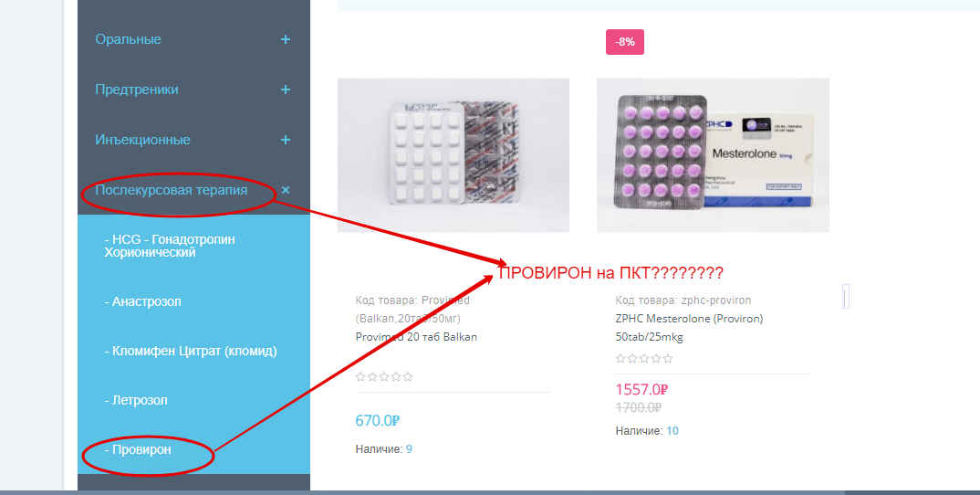Collapse Послекурсовая терапия with the x icon
The width and height of the screenshot is (980, 495).
[285, 190]
